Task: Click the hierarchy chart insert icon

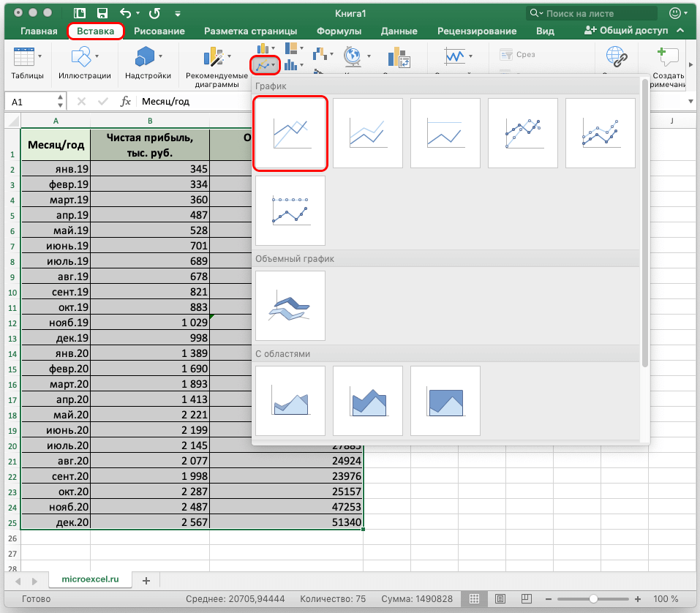Action: (x=291, y=48)
